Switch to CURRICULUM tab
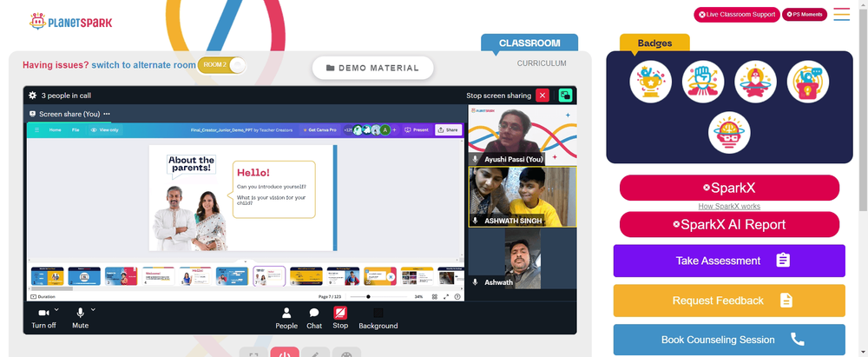 (x=542, y=63)
